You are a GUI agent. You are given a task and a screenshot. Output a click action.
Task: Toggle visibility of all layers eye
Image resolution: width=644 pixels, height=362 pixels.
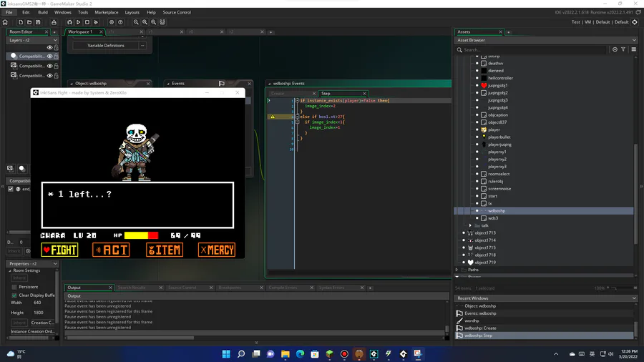[x=49, y=48]
